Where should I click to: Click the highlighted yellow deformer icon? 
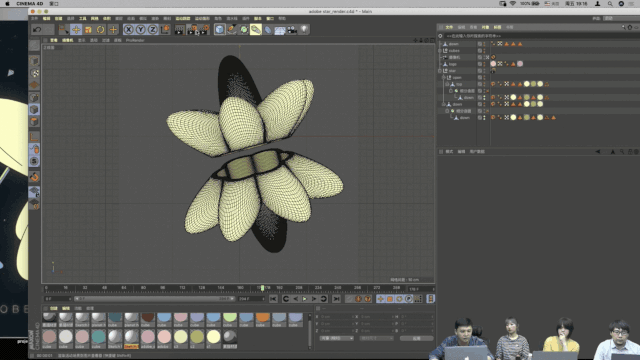point(256,29)
